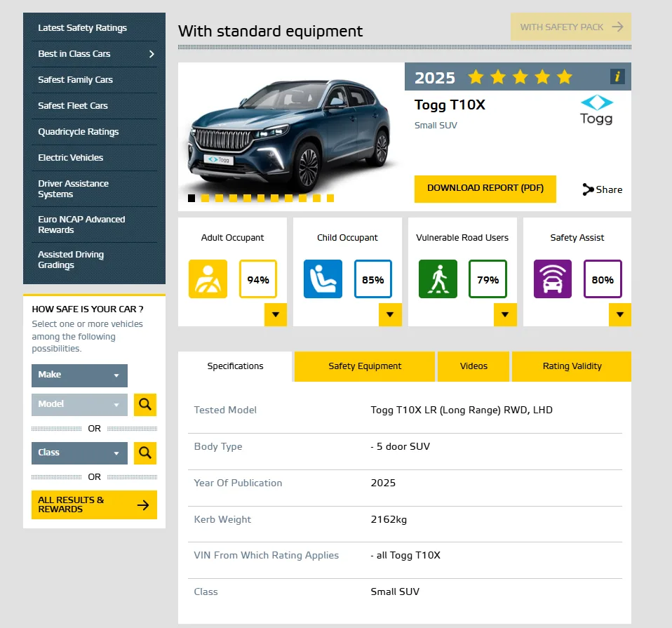The height and width of the screenshot is (628, 672).
Task: Switch to the Safety Equipment tab
Action: (365, 366)
